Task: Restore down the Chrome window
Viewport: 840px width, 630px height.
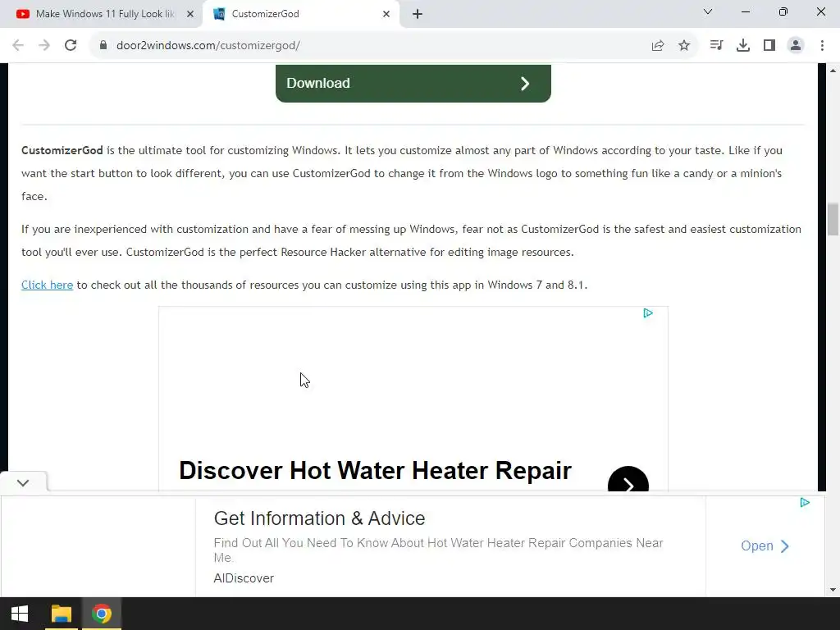Action: click(x=783, y=11)
